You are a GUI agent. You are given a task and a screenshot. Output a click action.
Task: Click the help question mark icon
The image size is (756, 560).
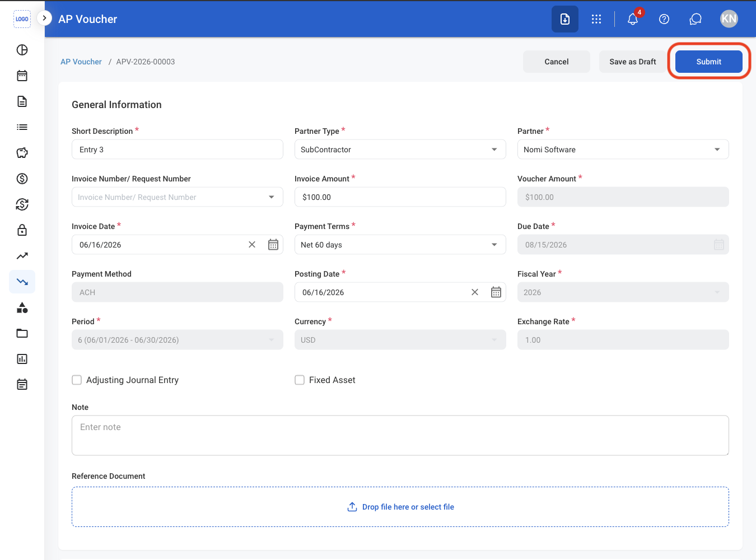click(664, 19)
